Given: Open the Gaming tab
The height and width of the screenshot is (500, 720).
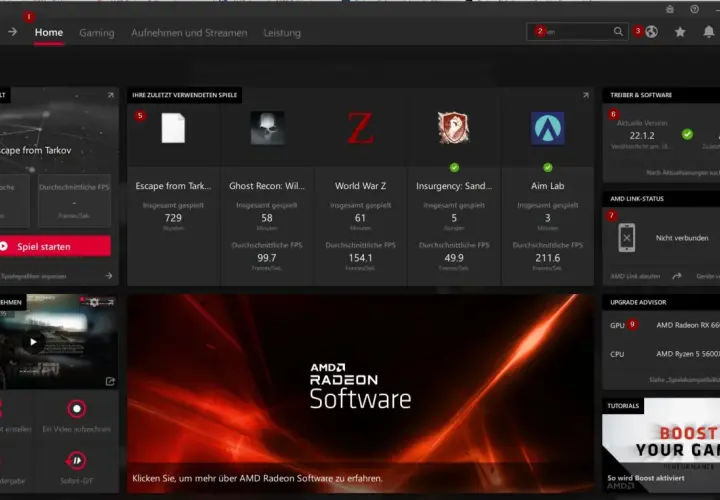Looking at the screenshot, I should point(96,33).
